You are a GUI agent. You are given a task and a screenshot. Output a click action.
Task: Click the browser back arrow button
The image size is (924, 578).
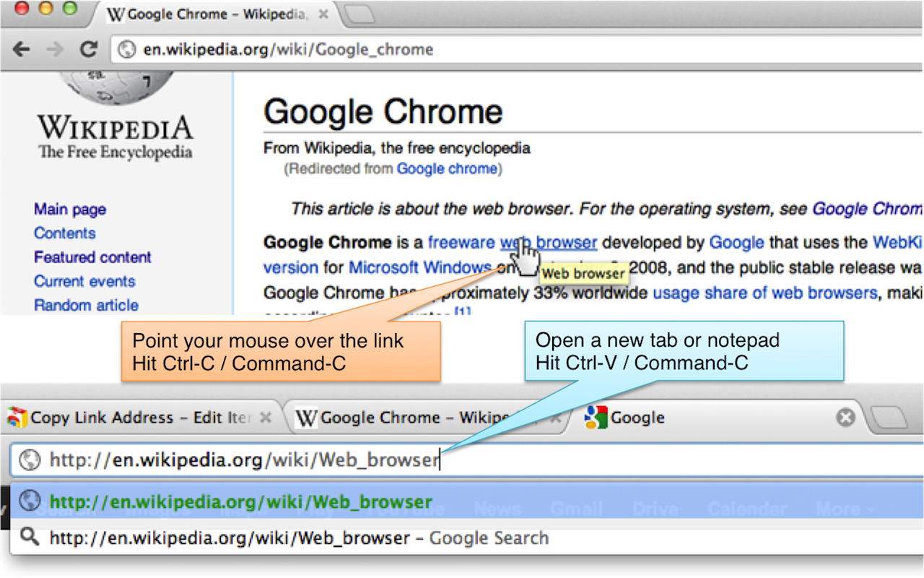point(21,49)
